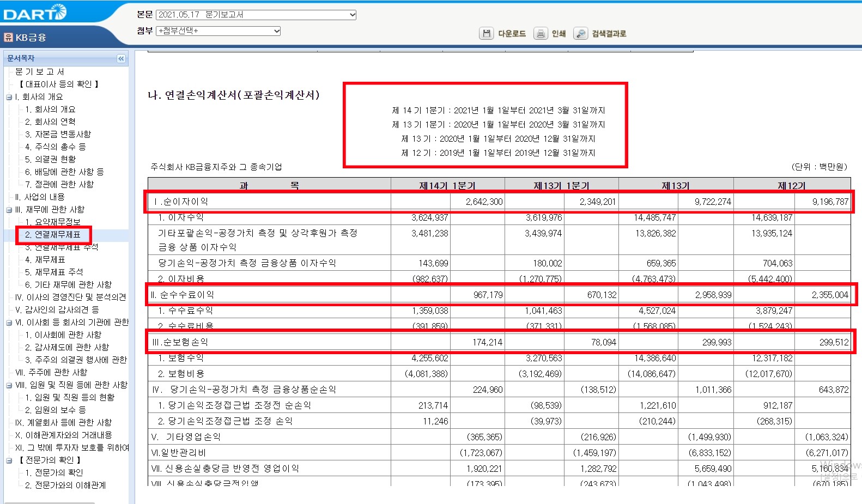Open 분기보고서 root item in tree

click(x=40, y=71)
